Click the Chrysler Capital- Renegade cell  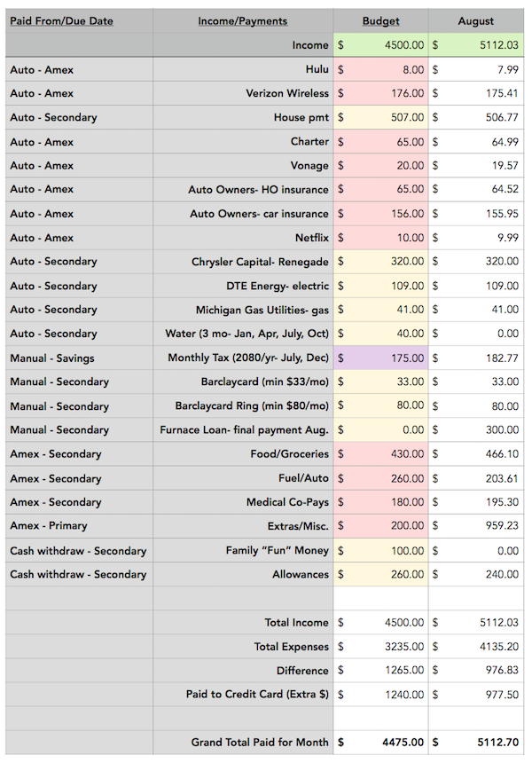pos(243,262)
